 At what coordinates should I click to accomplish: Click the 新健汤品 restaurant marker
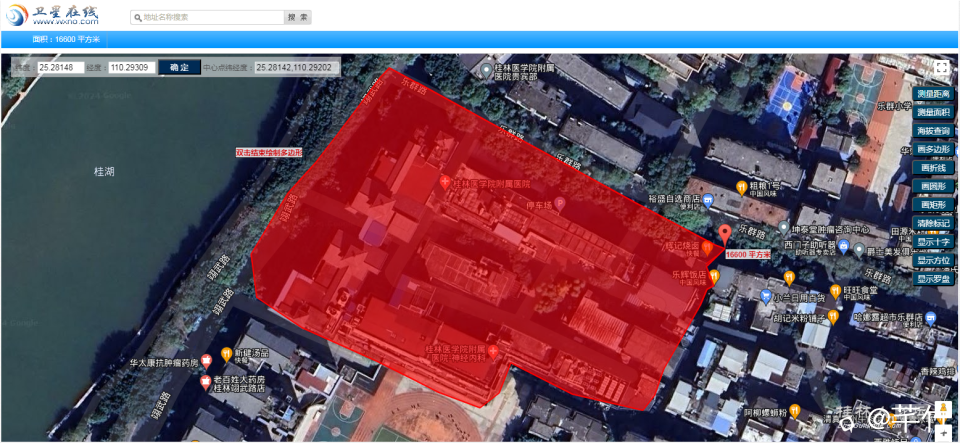(227, 353)
